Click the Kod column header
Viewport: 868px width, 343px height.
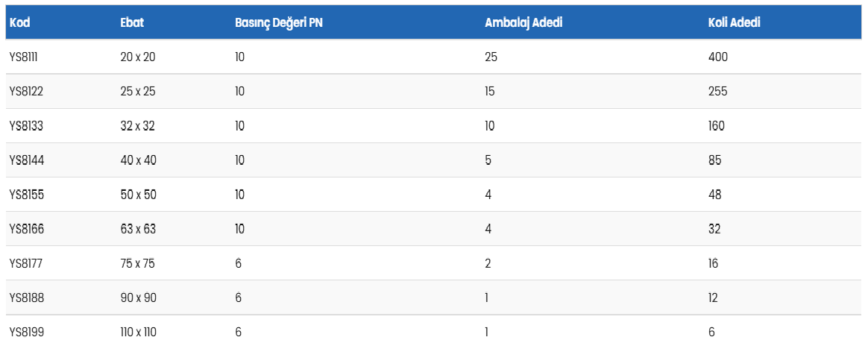point(19,22)
